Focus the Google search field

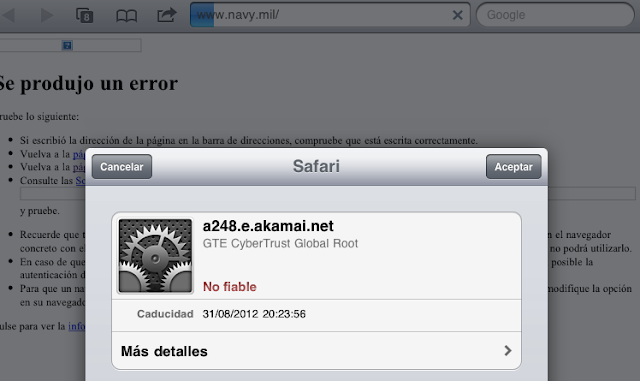point(555,15)
